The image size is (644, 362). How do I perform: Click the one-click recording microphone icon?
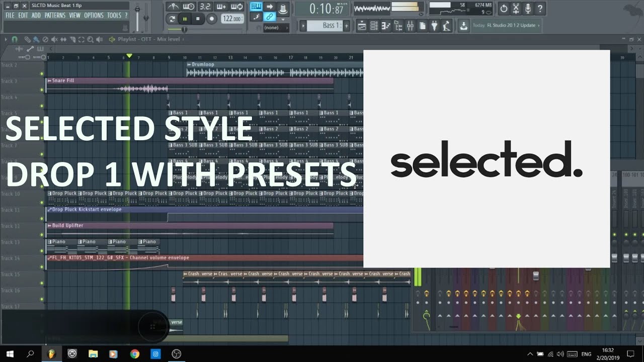(x=528, y=9)
